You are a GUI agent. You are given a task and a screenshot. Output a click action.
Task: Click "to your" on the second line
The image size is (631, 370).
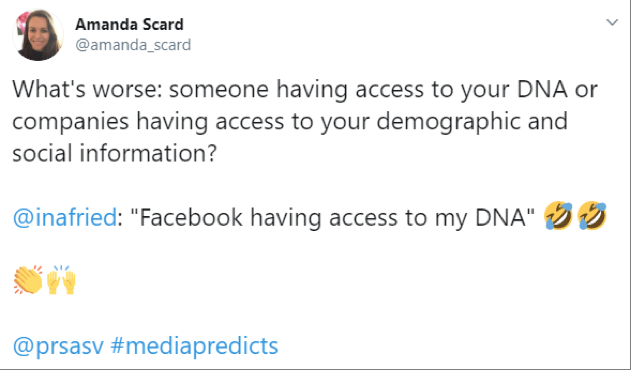coord(330,121)
